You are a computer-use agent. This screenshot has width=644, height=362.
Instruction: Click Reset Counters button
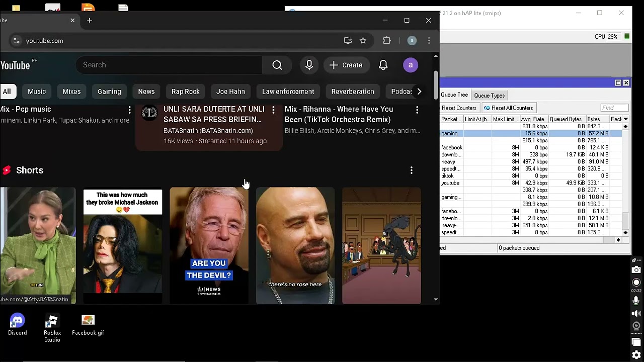tap(459, 108)
